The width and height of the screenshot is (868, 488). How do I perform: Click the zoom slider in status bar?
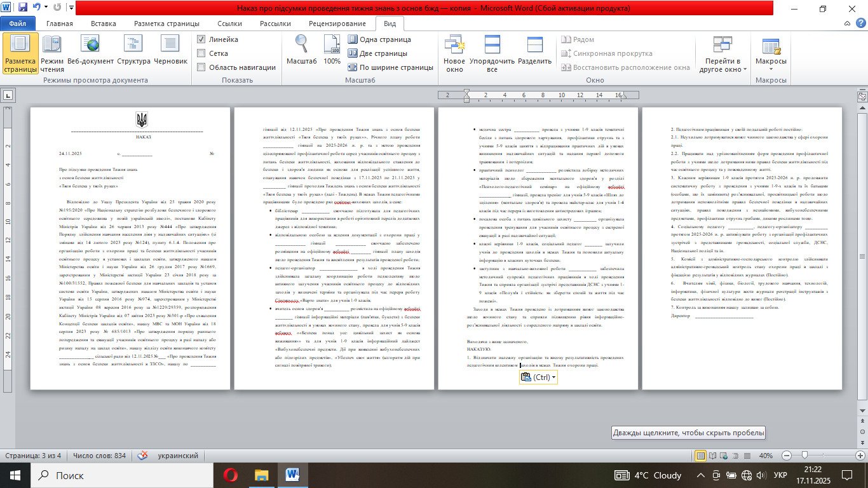click(x=805, y=456)
